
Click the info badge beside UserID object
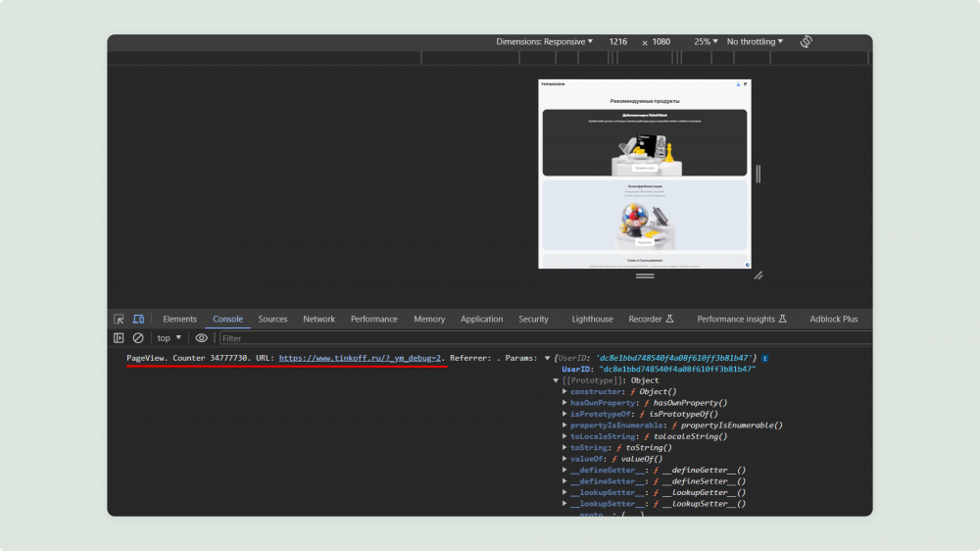(x=765, y=359)
